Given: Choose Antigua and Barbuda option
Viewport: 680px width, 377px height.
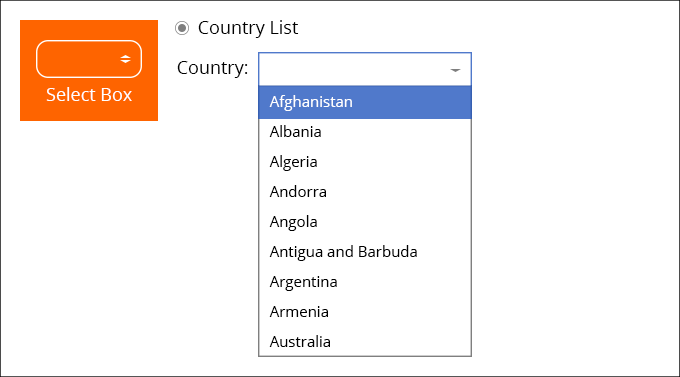Looking at the screenshot, I should [365, 252].
